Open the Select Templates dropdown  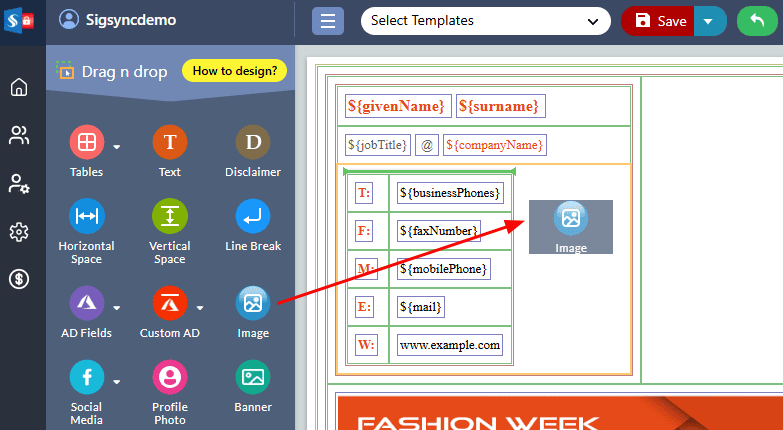(x=485, y=20)
